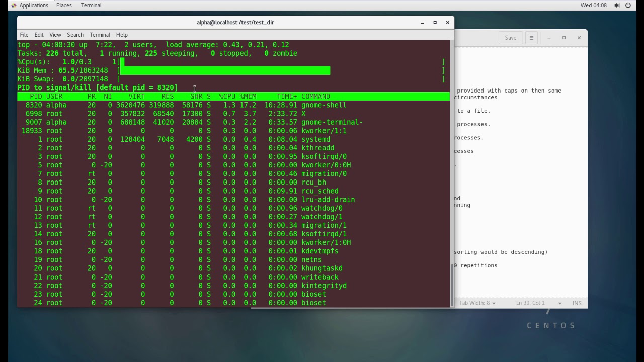Viewport: 644px width, 362px height.
Task: Click the Wed 04:08 clock
Action: (x=594, y=5)
